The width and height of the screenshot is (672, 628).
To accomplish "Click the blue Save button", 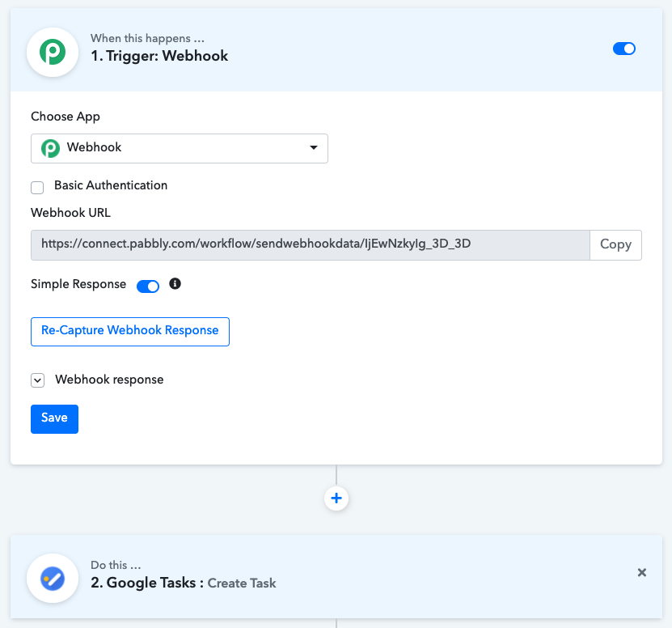I will coord(54,418).
